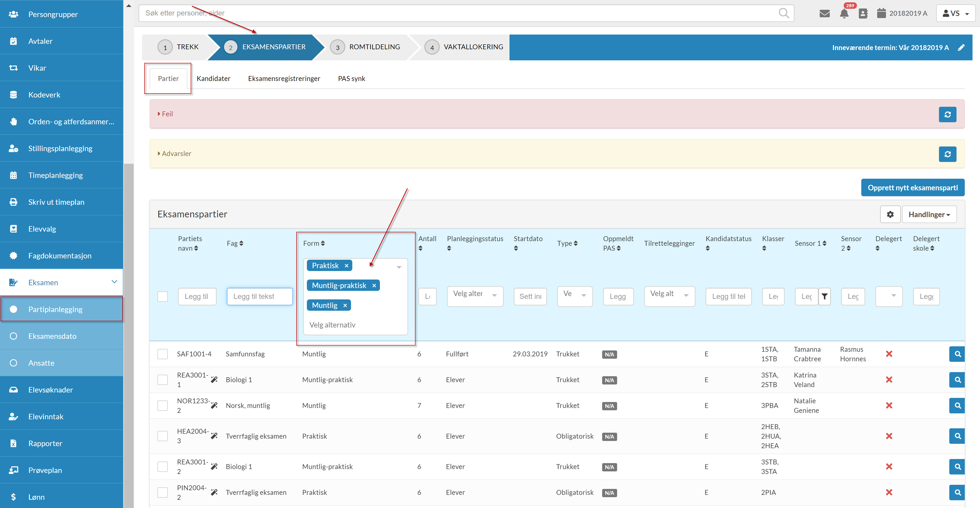Select checkbox for REA3001-2 row
The height and width of the screenshot is (508, 980).
pyautogui.click(x=162, y=466)
